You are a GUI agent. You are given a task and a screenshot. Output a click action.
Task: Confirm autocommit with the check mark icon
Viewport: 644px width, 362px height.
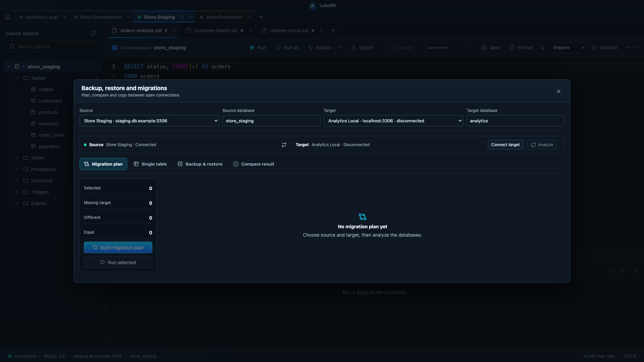pyautogui.click(x=455, y=48)
